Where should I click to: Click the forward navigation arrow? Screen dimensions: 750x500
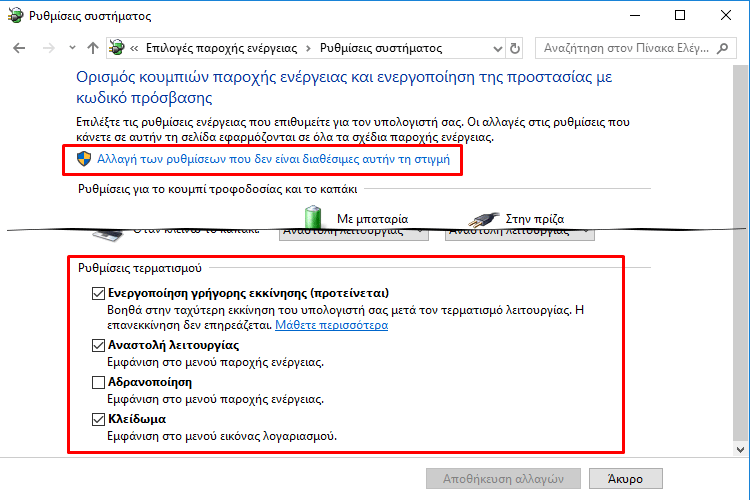click(x=48, y=48)
